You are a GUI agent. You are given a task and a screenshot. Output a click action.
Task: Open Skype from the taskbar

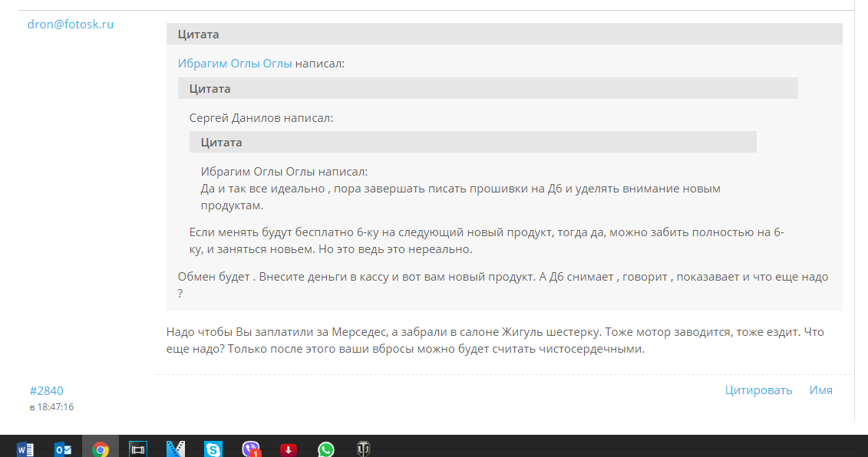213,449
